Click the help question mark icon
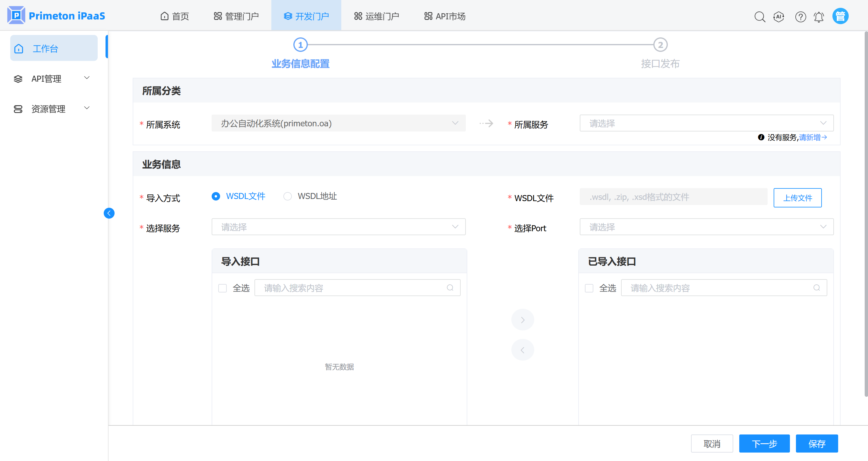Viewport: 868px width, 461px height. (800, 17)
